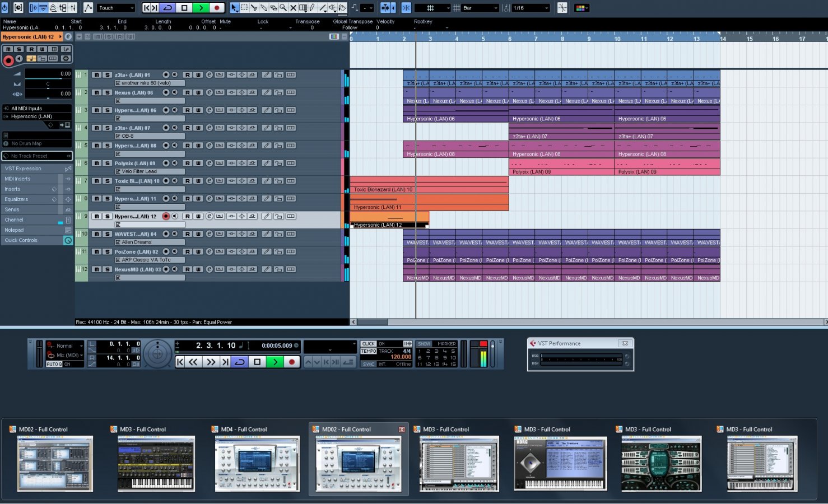Record-enable the Hypers...LAN) 12 track

click(x=166, y=216)
